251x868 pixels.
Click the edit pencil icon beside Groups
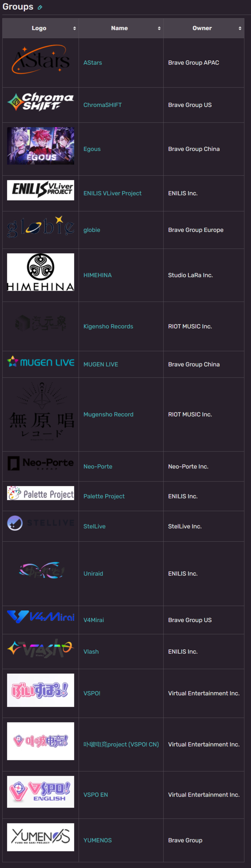click(40, 7)
